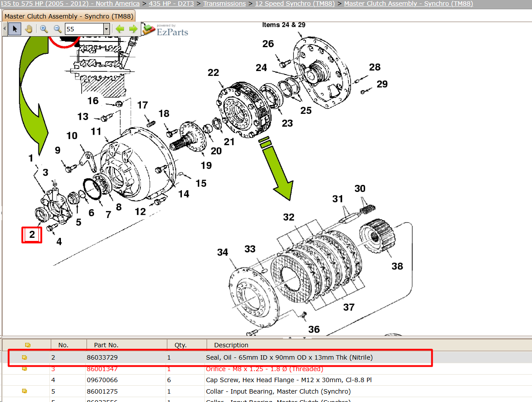532x402 pixels.
Task: Click diagram callout number 26
Action: point(268,44)
